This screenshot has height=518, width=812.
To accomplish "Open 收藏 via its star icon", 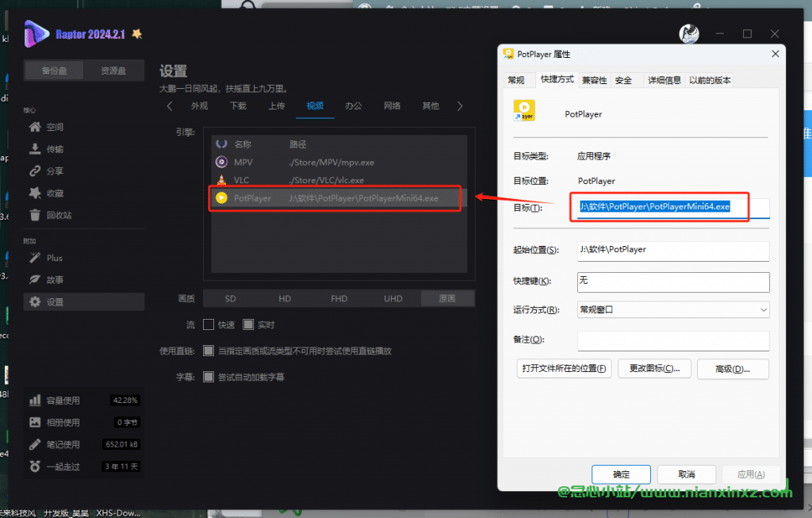I will tap(35, 194).
